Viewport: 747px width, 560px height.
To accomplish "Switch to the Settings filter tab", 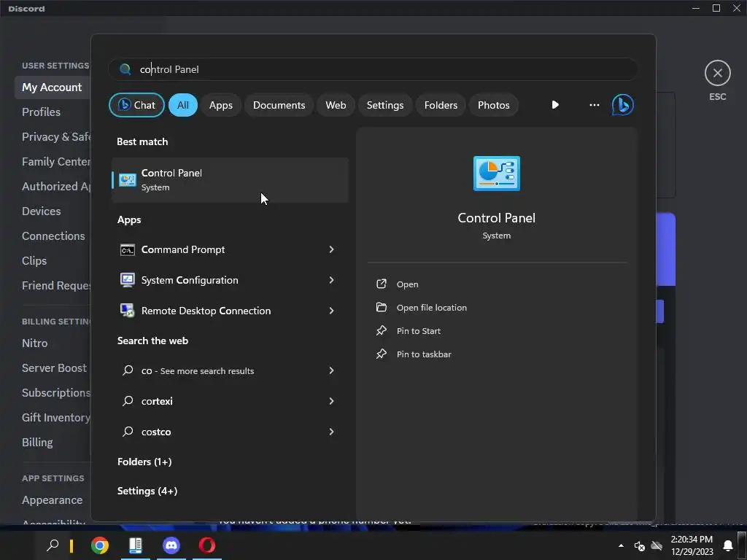I will pos(385,105).
